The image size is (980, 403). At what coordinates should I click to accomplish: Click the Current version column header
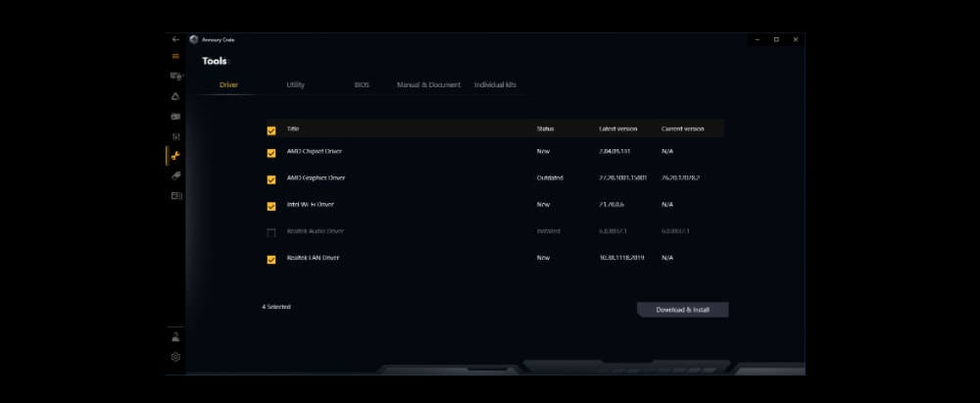(x=682, y=128)
